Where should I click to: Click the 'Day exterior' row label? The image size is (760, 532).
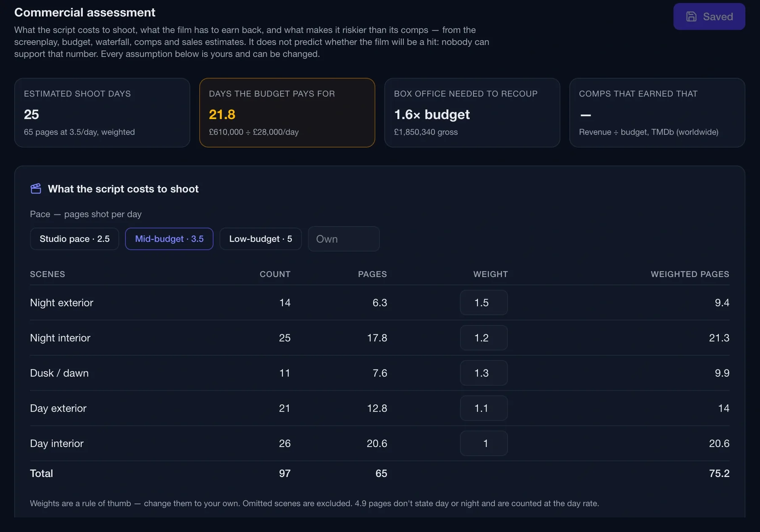58,408
